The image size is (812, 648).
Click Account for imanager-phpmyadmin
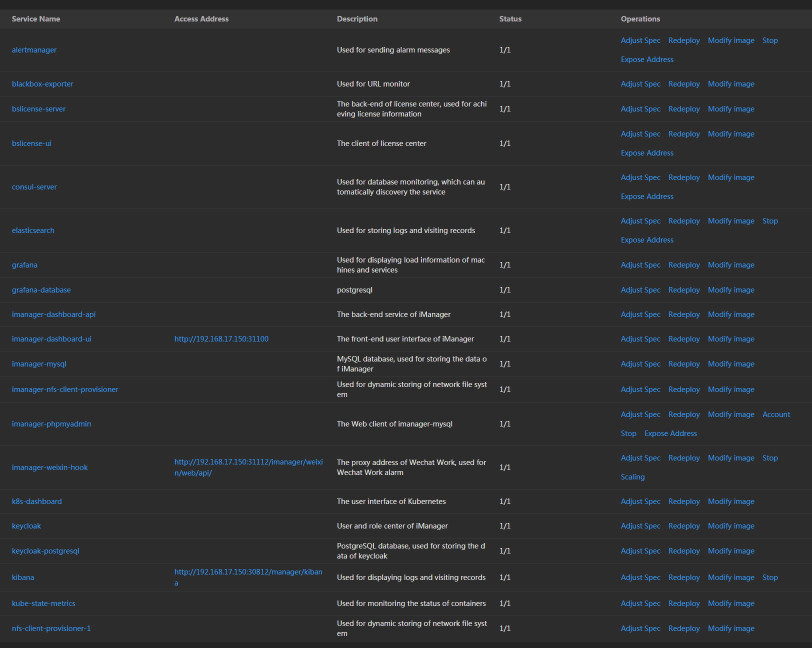775,414
